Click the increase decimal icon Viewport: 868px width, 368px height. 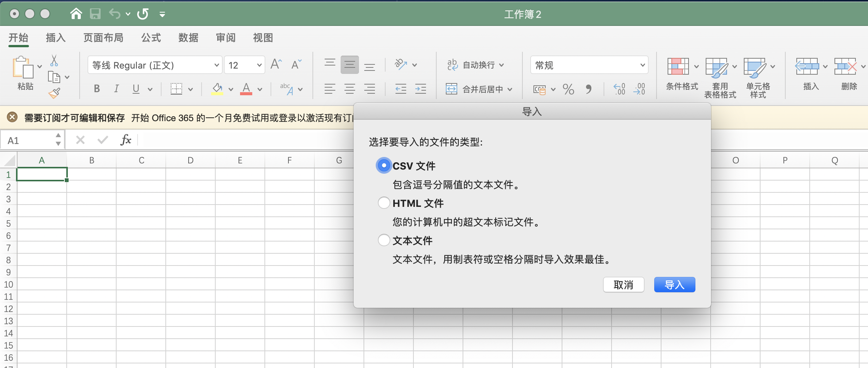(x=619, y=89)
